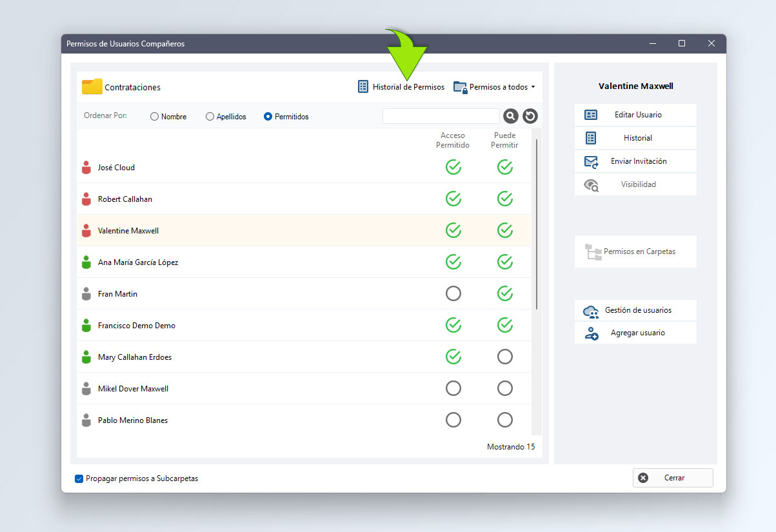Screen dimensions: 776x532
Task: Select Apellidos sort radio button
Action: point(210,117)
